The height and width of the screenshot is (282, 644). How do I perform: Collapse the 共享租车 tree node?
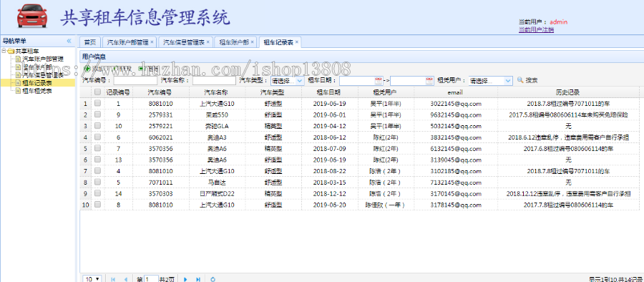(4, 52)
